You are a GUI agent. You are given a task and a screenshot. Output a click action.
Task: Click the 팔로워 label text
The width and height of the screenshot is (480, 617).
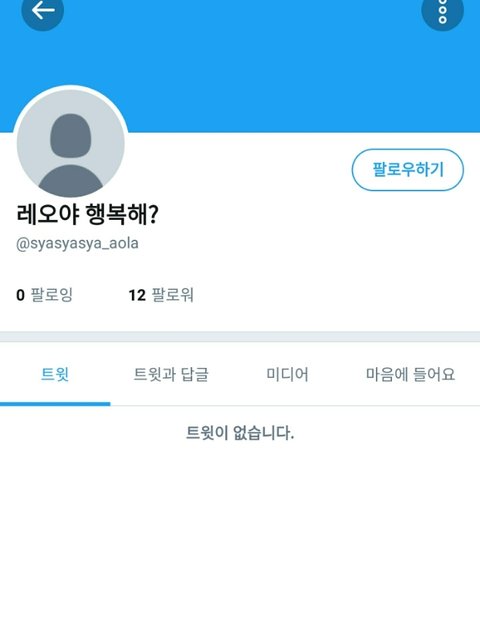tap(173, 295)
